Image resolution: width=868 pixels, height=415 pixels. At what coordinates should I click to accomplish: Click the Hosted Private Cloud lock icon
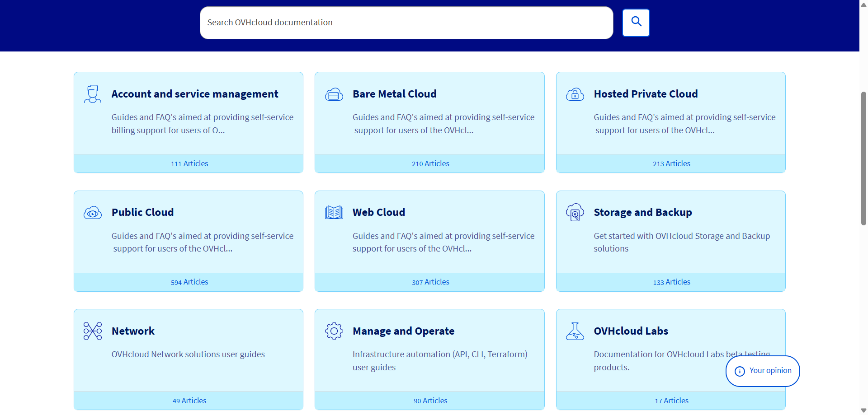coord(575,94)
